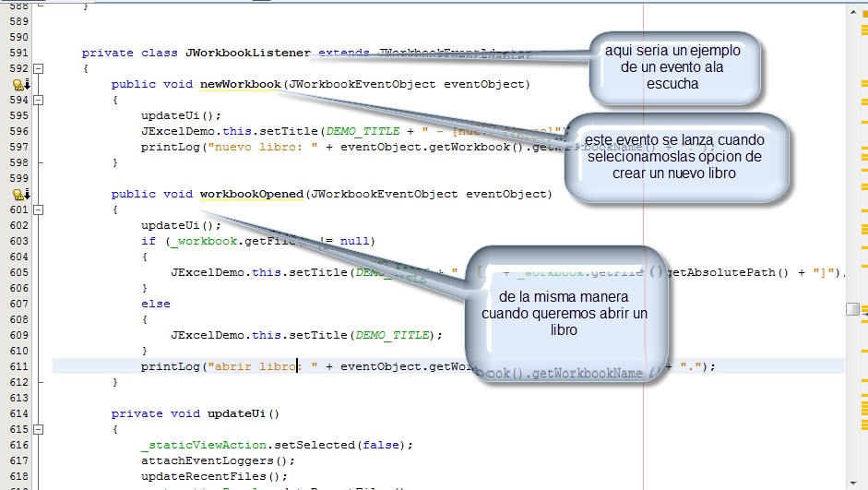This screenshot has width=868, height=490.
Task: Click the private void updateUi declaration
Action: (x=196, y=413)
